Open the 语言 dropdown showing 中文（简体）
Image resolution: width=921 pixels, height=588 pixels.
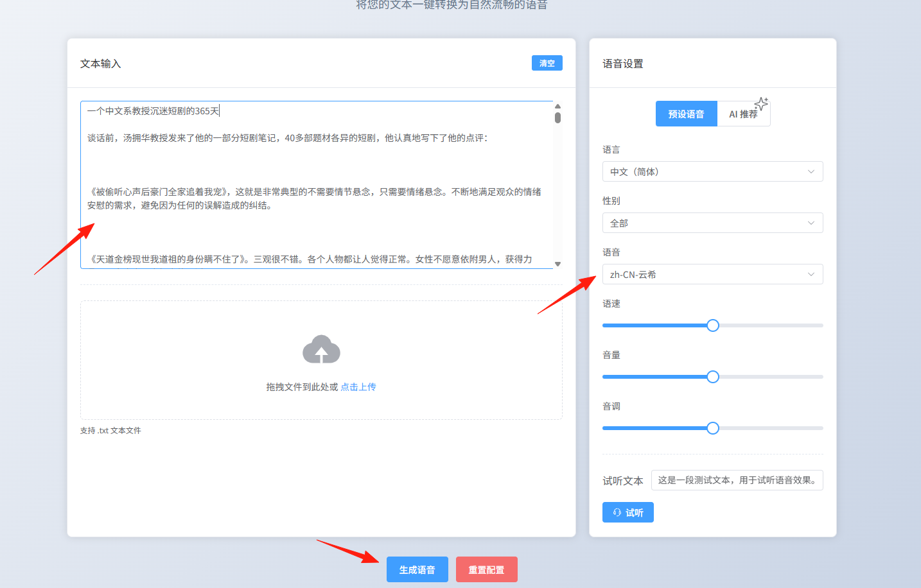[x=712, y=171]
